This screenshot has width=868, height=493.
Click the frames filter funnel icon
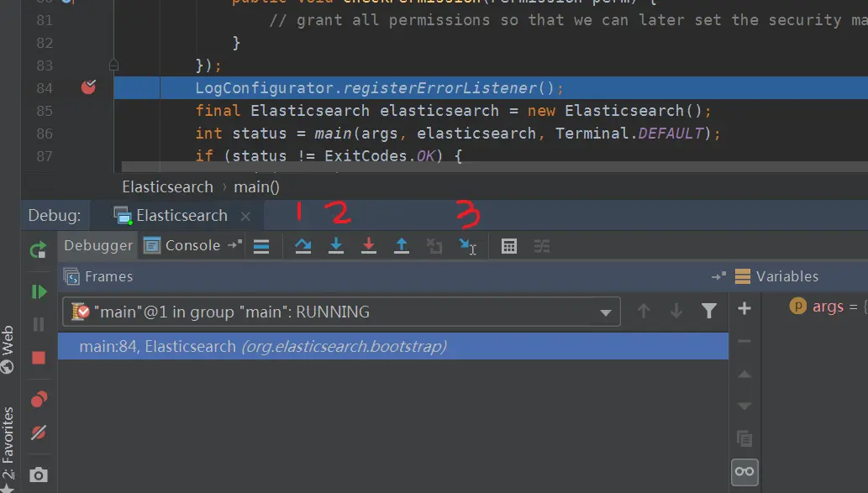(x=709, y=311)
